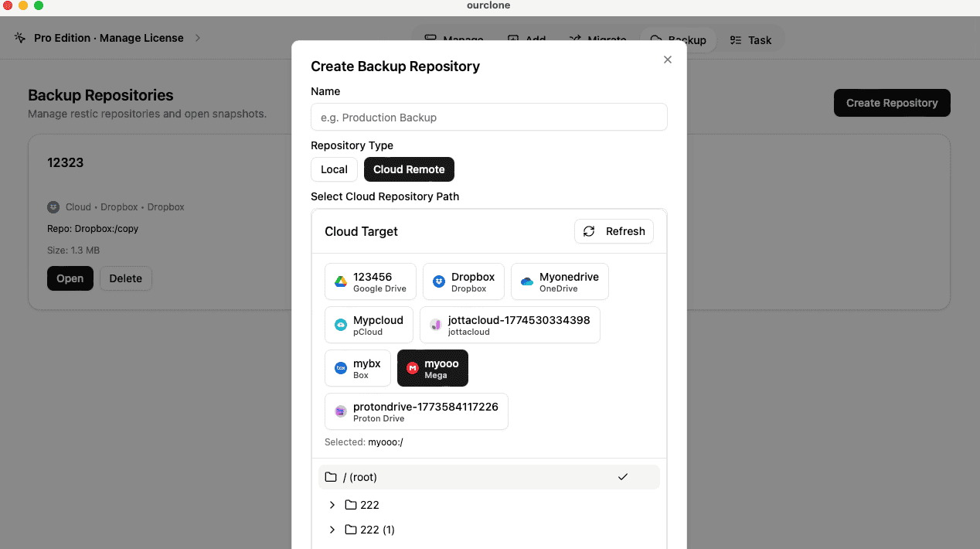Expand the 222 (1) folder
The height and width of the screenshot is (549, 980).
coord(332,530)
